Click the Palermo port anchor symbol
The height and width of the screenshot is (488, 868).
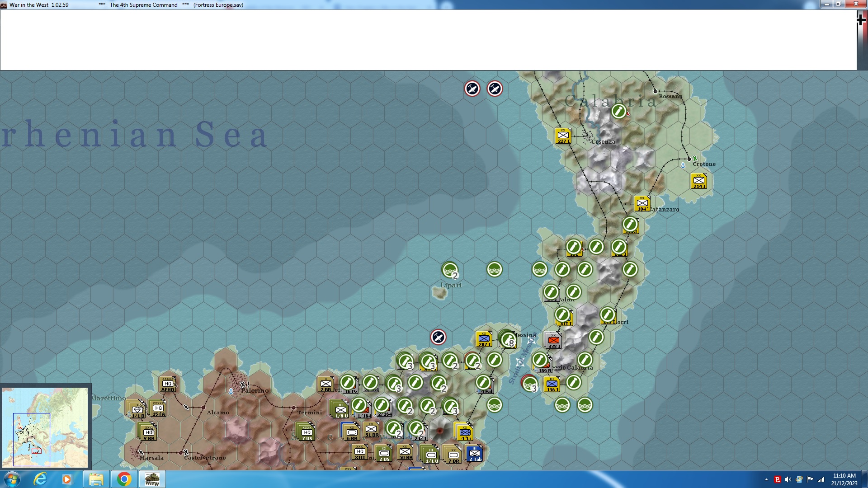231,391
